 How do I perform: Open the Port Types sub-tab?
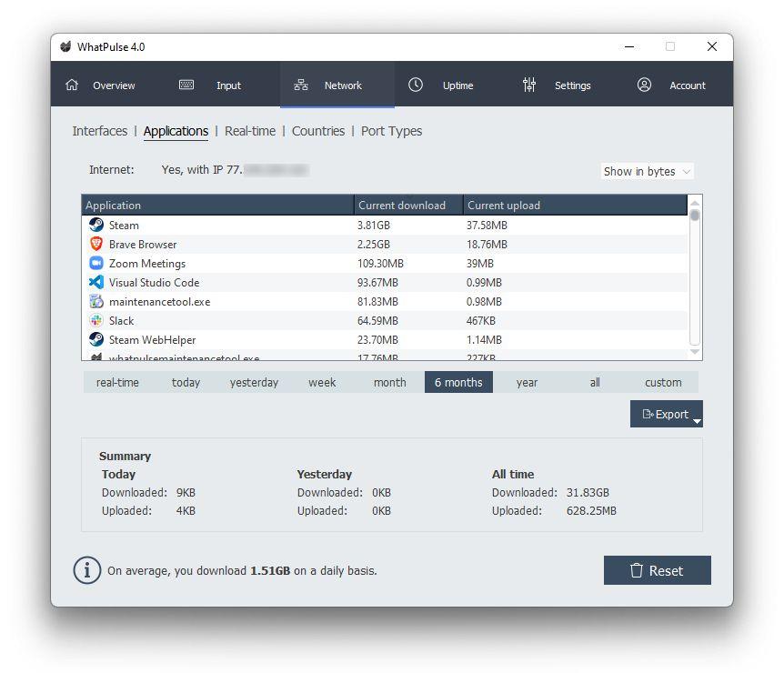[391, 131]
